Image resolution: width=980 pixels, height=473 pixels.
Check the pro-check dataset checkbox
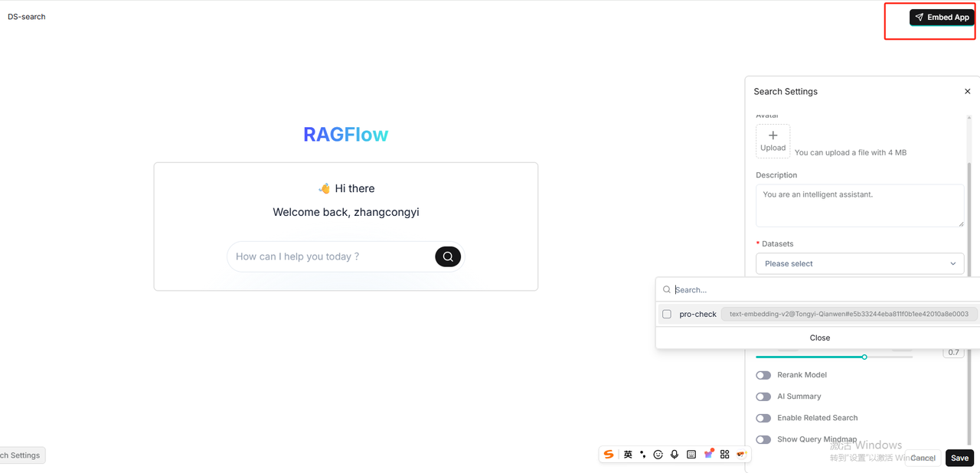(667, 314)
